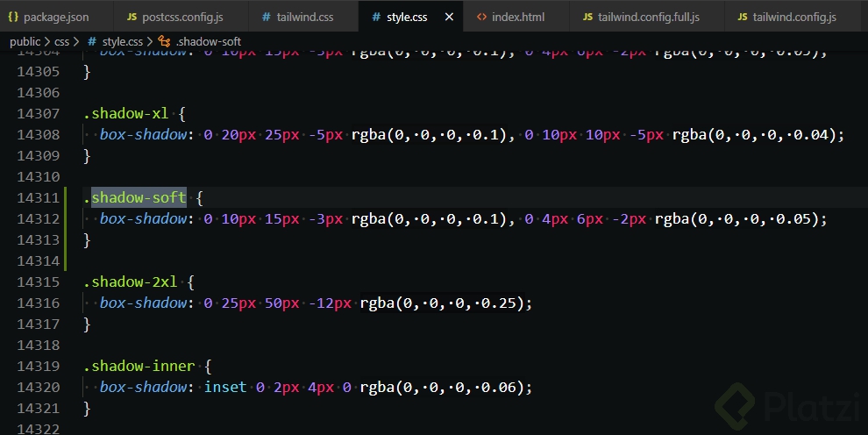Click the JS icon on tailwind.config.js tab
868x435 pixels.
[x=743, y=17]
